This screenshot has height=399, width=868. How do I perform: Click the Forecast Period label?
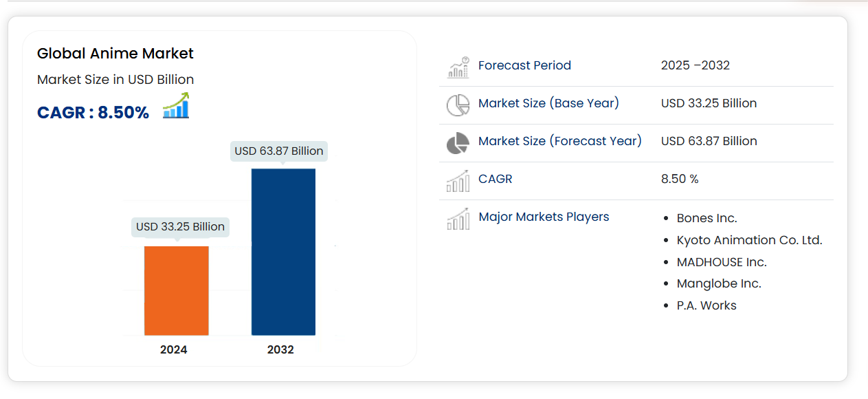524,65
